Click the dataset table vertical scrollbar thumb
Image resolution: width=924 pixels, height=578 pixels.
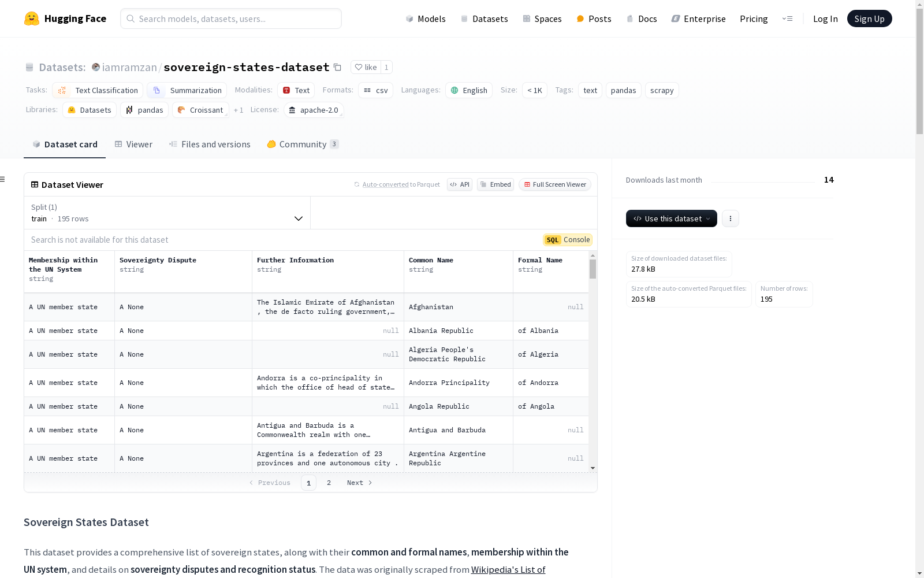(593, 269)
